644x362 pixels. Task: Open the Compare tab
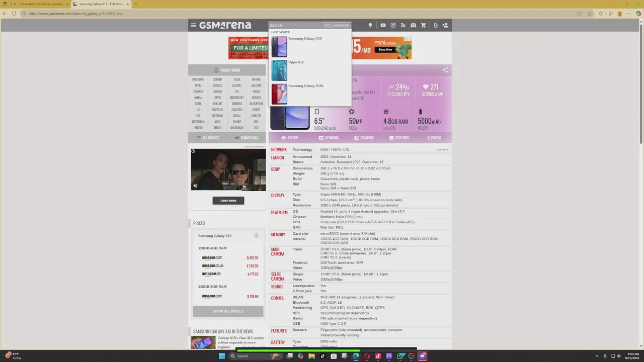click(x=364, y=138)
